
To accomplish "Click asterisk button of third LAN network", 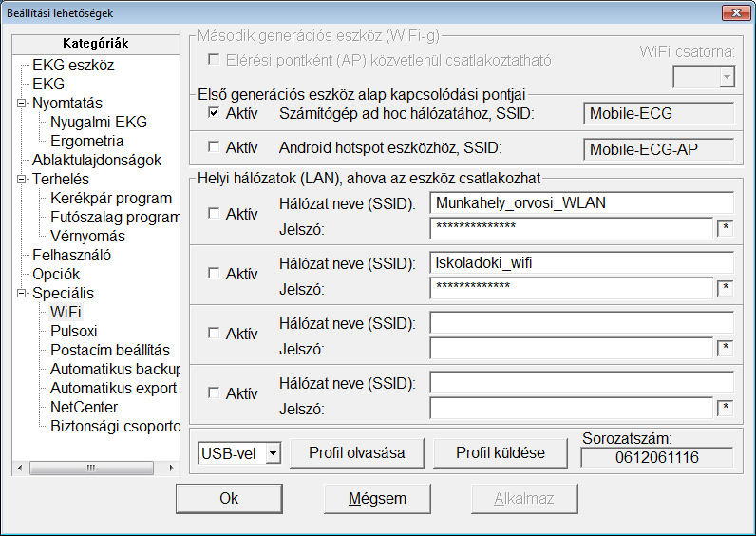I will point(726,349).
